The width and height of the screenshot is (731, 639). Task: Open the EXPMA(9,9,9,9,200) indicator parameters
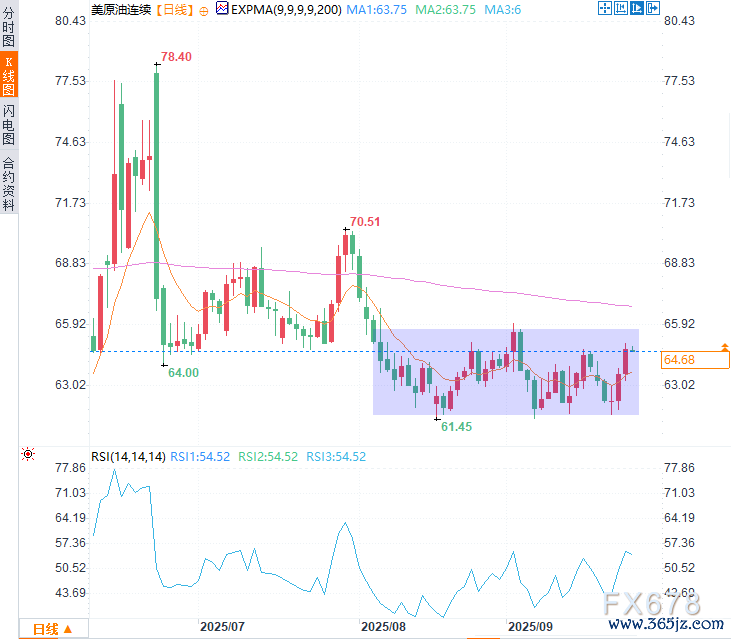(284, 9)
